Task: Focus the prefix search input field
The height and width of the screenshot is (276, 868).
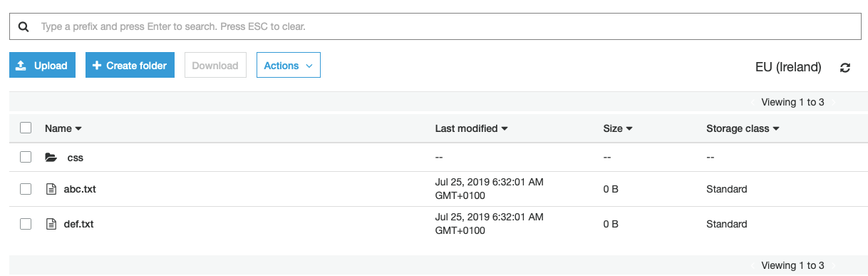Action: click(x=435, y=26)
